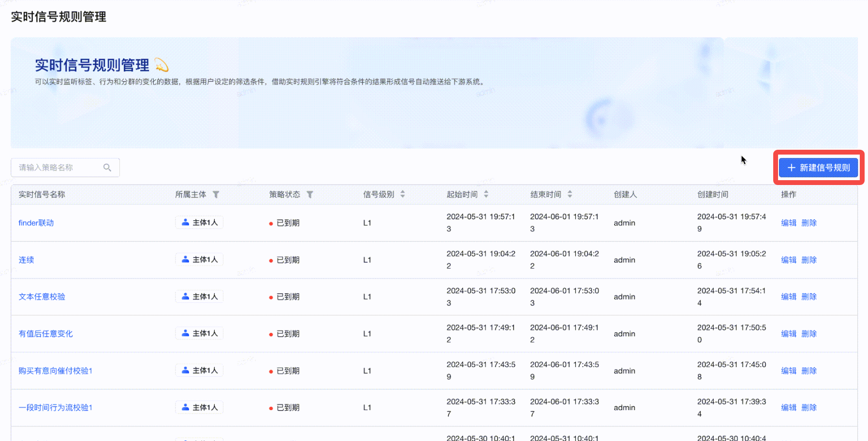The image size is (868, 441).
Task: Click the search magnifier icon
Action: [107, 168]
